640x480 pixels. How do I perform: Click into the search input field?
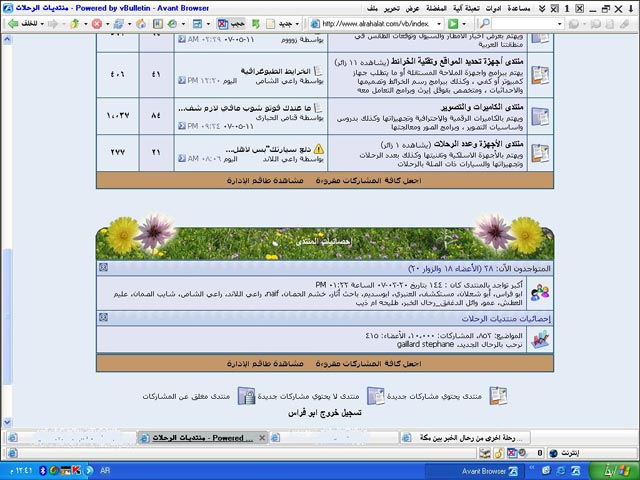click(x=523, y=24)
